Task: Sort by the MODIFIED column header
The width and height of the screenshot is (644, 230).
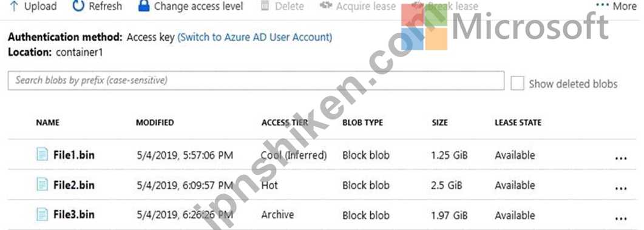Action: [x=155, y=123]
